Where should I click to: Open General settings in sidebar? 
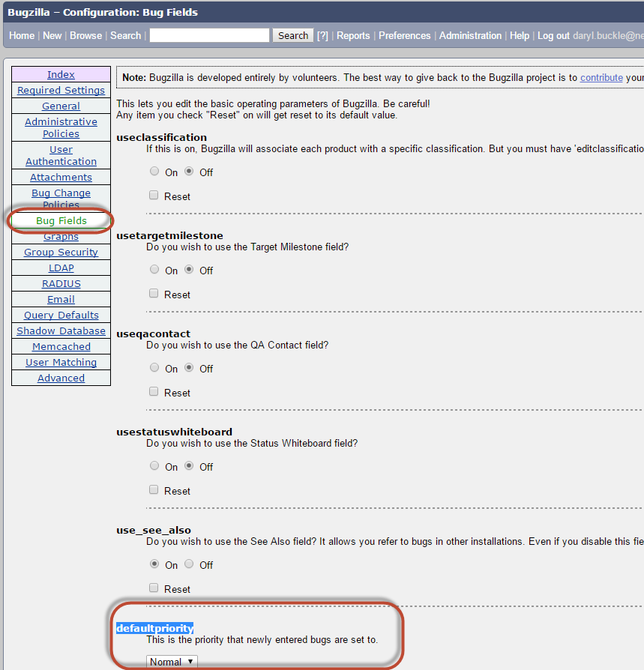pyautogui.click(x=61, y=106)
